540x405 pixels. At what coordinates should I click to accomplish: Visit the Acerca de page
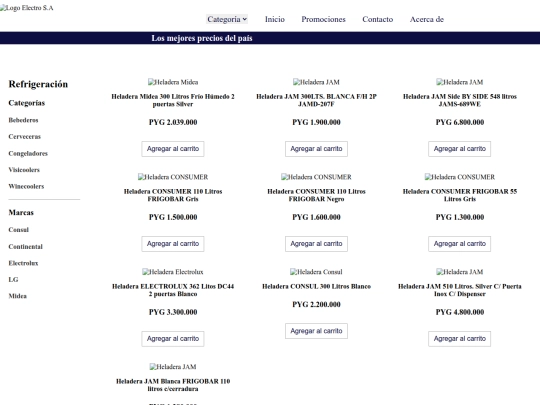[x=427, y=19]
